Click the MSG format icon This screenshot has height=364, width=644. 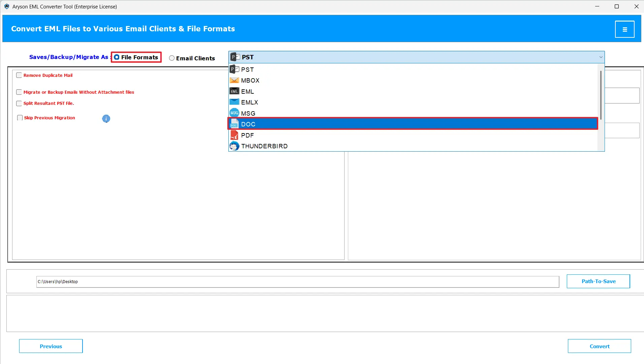pos(234,113)
